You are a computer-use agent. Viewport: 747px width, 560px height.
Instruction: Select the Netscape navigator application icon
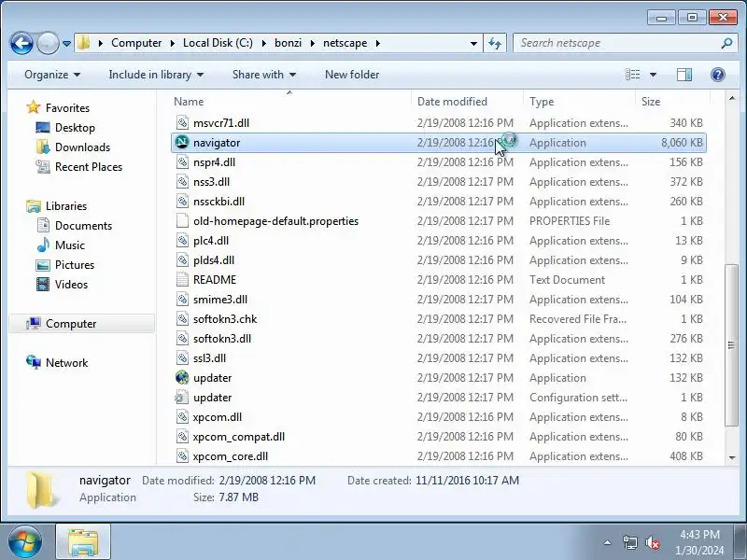pyautogui.click(x=182, y=142)
